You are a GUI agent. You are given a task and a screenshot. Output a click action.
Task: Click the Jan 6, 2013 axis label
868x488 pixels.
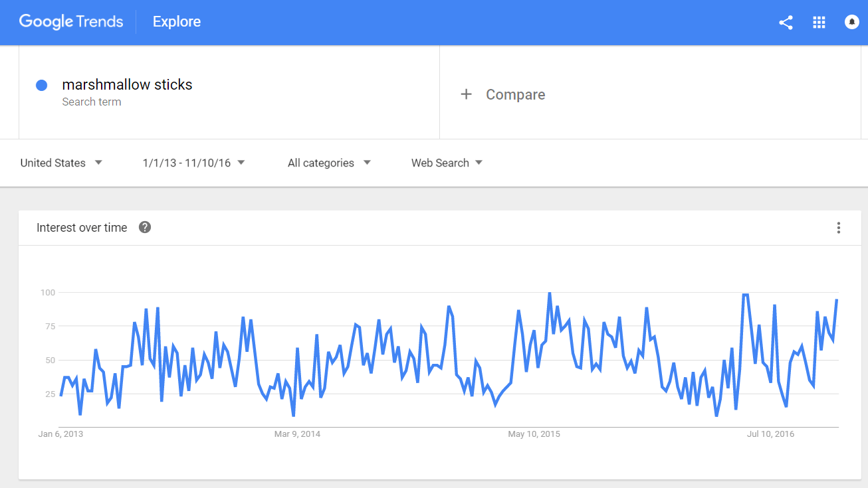pyautogui.click(x=60, y=434)
